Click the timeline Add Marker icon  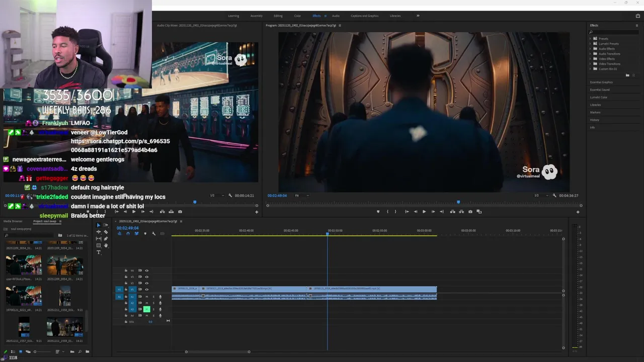tap(145, 233)
